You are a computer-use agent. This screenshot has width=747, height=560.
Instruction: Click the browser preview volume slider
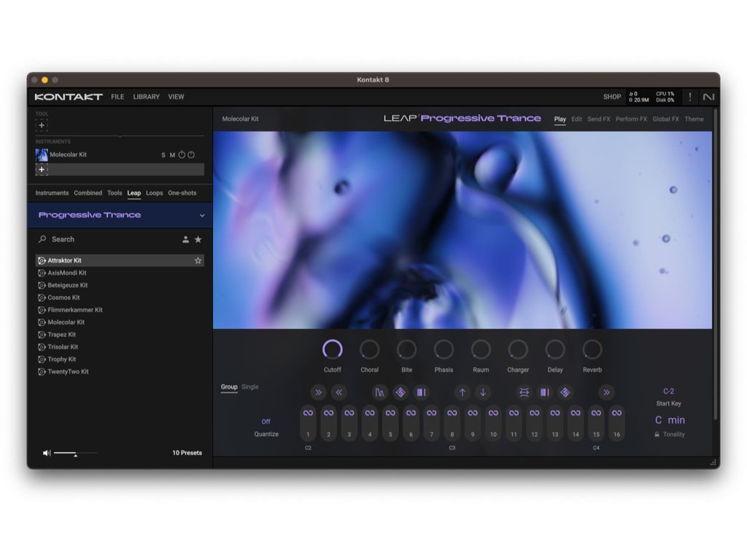pyautogui.click(x=75, y=453)
